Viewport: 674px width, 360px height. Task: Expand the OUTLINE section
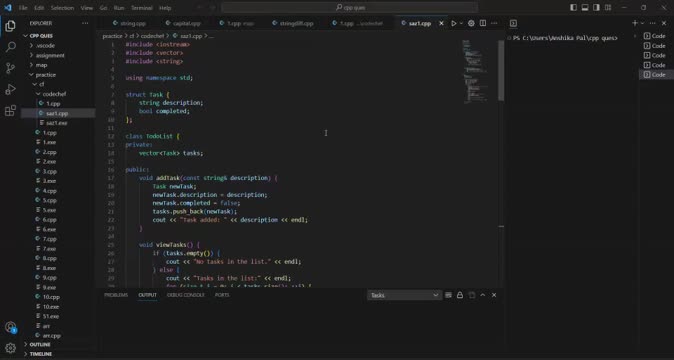(x=40, y=345)
